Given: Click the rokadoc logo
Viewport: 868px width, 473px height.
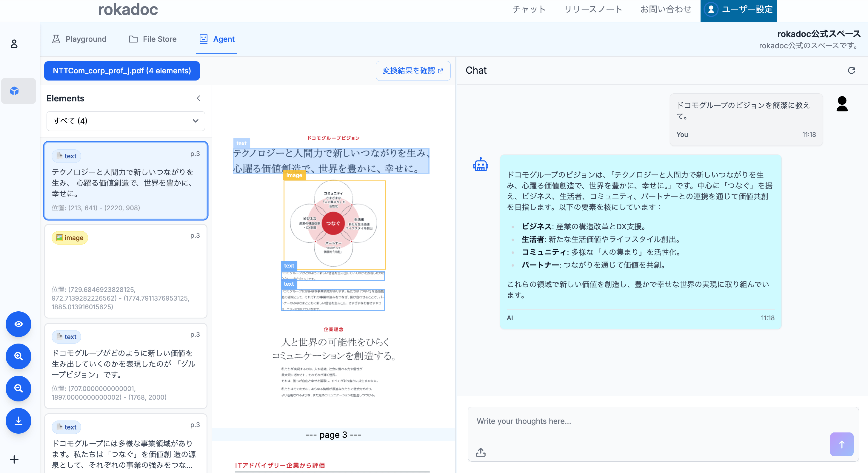Looking at the screenshot, I should point(128,10).
